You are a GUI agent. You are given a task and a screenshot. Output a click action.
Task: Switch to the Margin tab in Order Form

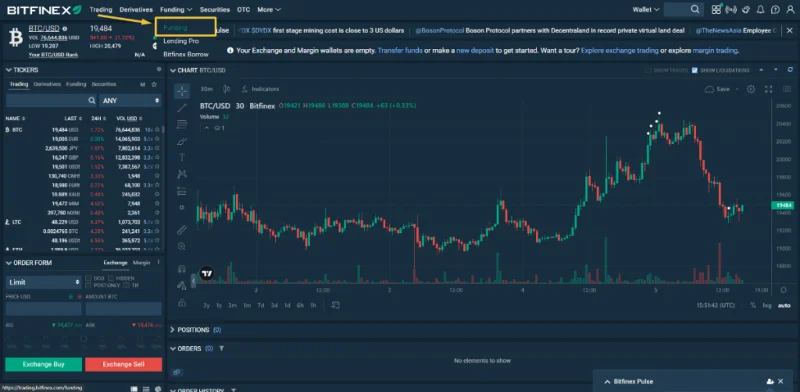click(x=141, y=262)
